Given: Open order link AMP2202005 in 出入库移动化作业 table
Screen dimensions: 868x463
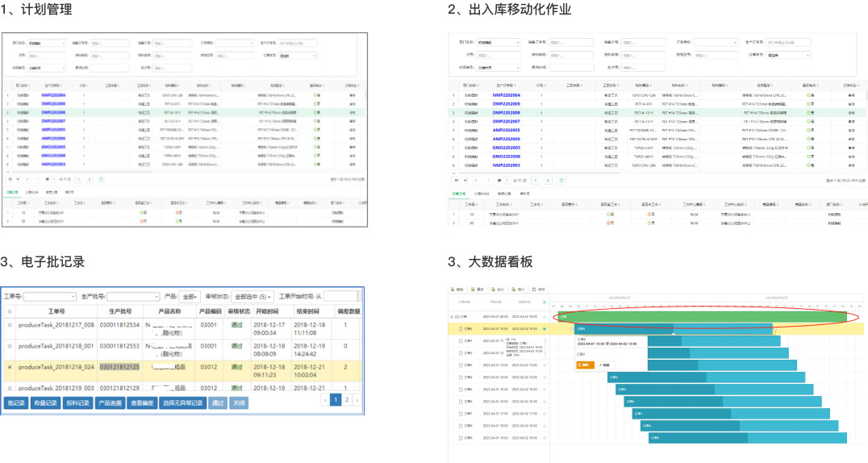Looking at the screenshot, I should [x=506, y=130].
